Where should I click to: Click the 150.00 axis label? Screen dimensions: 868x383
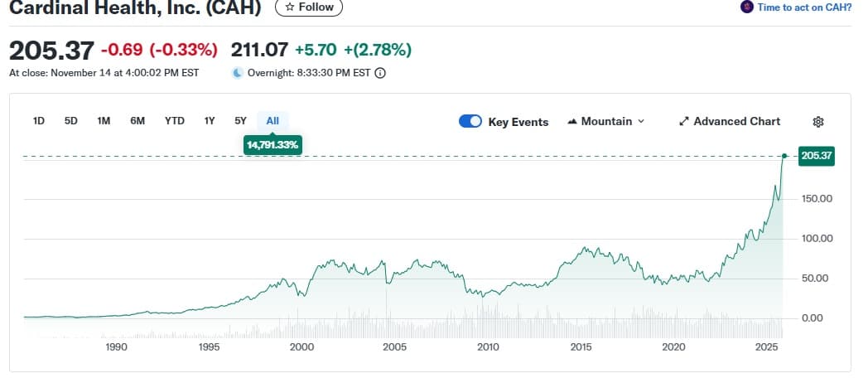pyautogui.click(x=818, y=199)
